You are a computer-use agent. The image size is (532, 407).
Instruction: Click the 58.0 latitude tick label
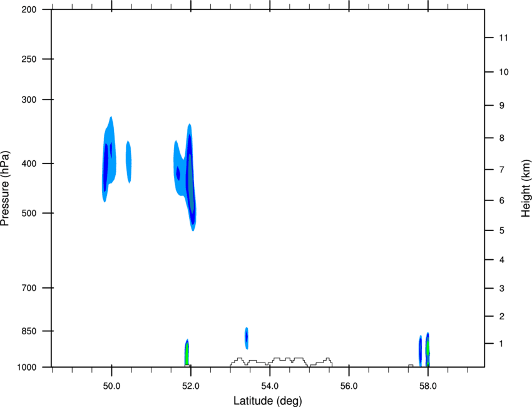point(428,386)
